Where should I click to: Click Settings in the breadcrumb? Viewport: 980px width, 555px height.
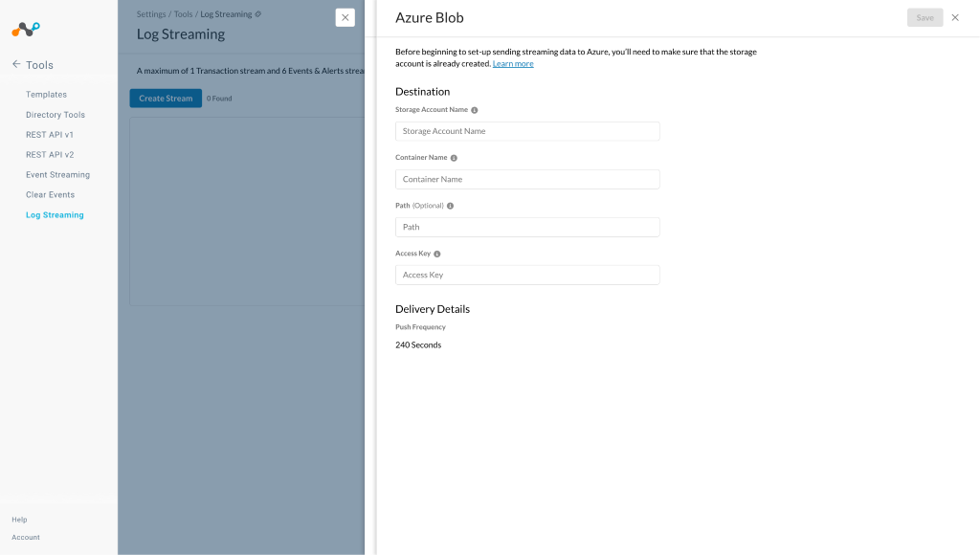tap(151, 13)
